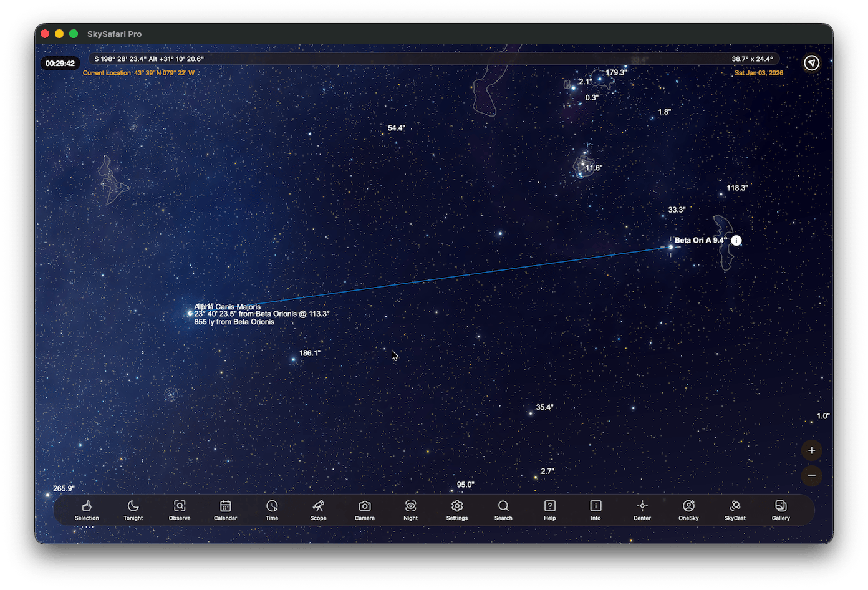This screenshot has height=590, width=868.
Task: Click the date 'Sat Jan 03, 2026'
Action: [x=759, y=73]
